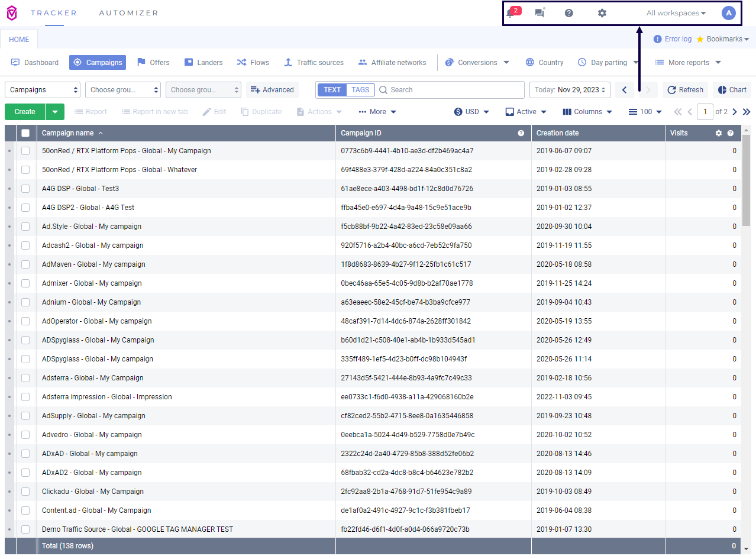756x559 pixels.
Task: Open the Landers report
Action: 203,63
